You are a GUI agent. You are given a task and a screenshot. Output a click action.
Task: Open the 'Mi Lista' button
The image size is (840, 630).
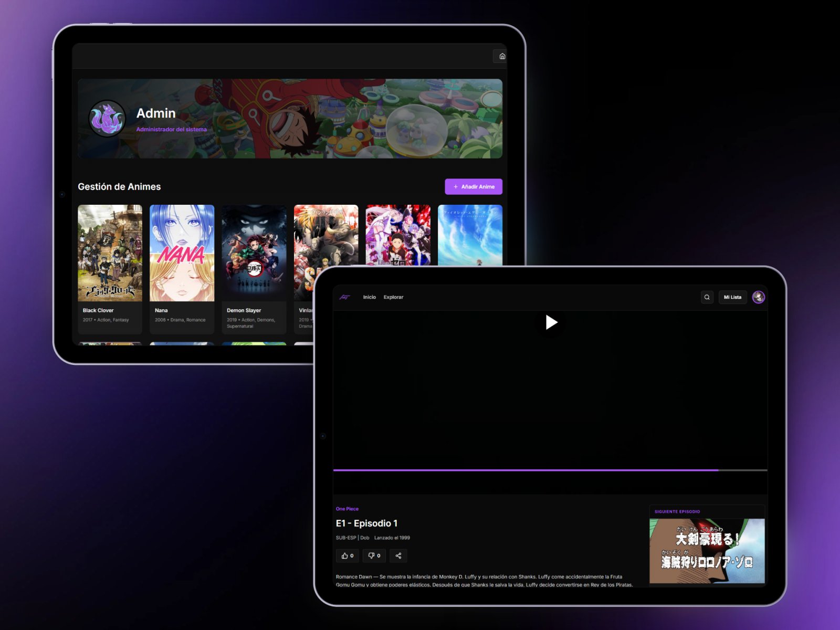(732, 297)
